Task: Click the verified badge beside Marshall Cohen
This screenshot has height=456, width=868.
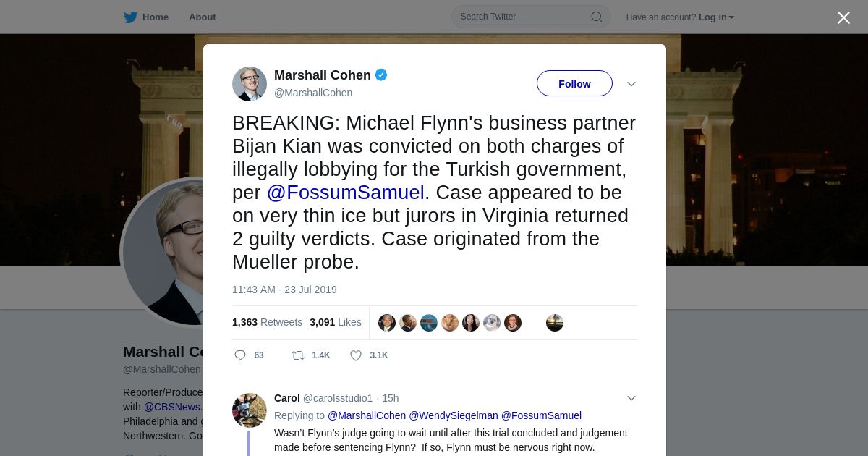Action: point(381,75)
